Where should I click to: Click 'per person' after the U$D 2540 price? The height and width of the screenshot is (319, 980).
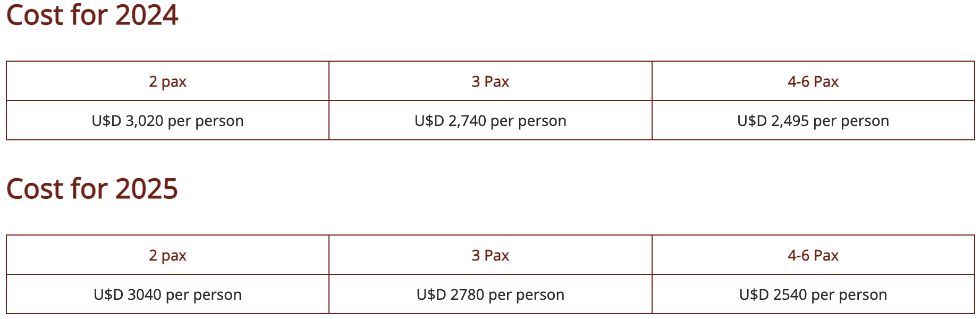(x=849, y=295)
